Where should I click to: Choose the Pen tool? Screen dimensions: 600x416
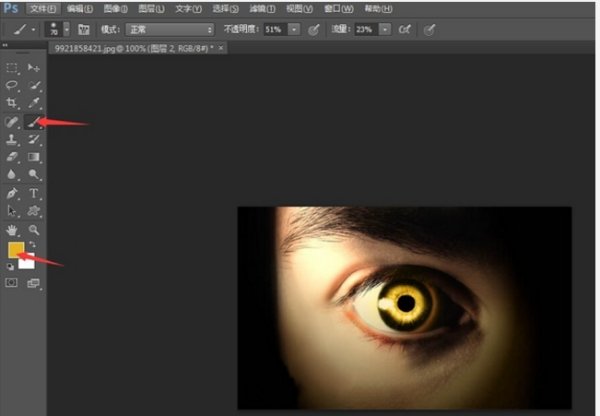(x=13, y=193)
